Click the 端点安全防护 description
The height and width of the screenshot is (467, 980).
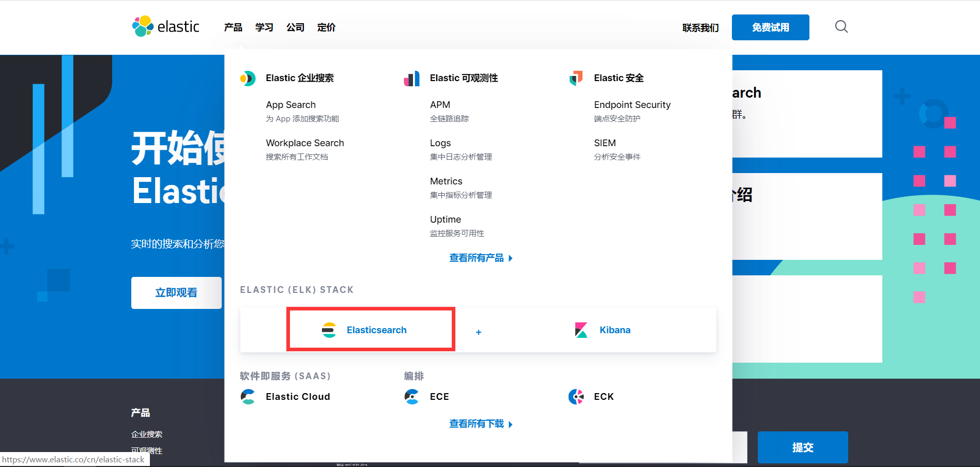(x=617, y=119)
